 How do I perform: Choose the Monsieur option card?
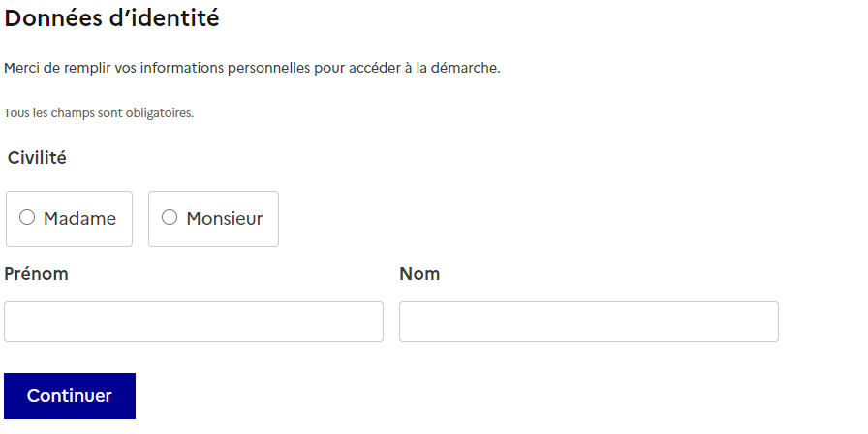point(214,219)
